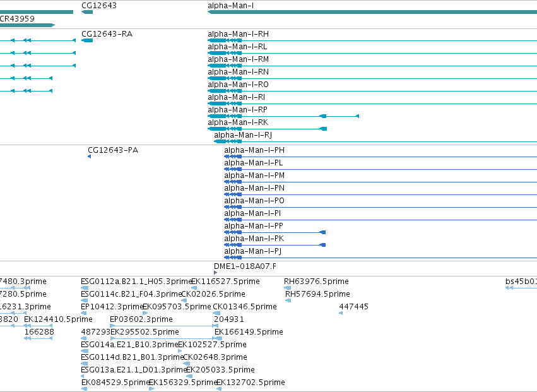The height and width of the screenshot is (392, 537).
Task: Select EST RH63976.5prime
Action: tap(316, 282)
